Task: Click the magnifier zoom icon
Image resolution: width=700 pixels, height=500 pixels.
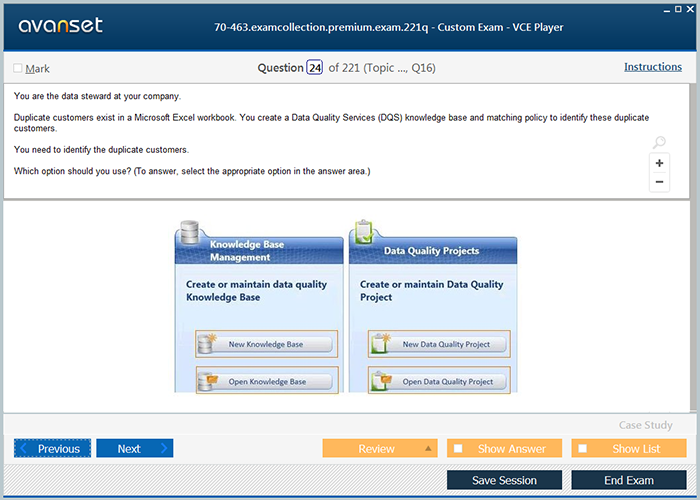Action: [x=659, y=142]
